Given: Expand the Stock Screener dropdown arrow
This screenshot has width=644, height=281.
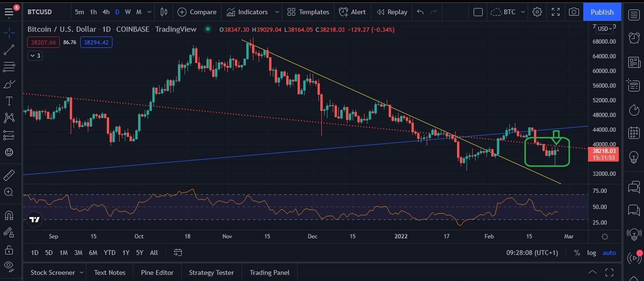Looking at the screenshot, I should (82, 272).
